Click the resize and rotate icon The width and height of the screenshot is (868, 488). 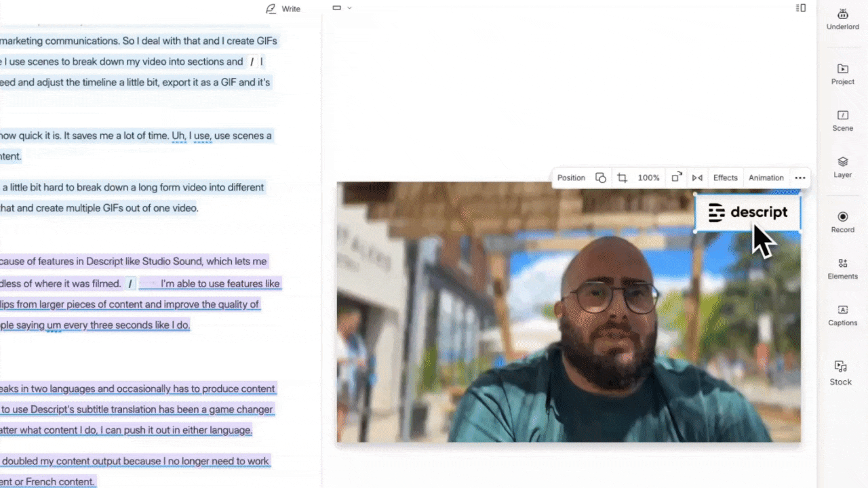tap(676, 178)
